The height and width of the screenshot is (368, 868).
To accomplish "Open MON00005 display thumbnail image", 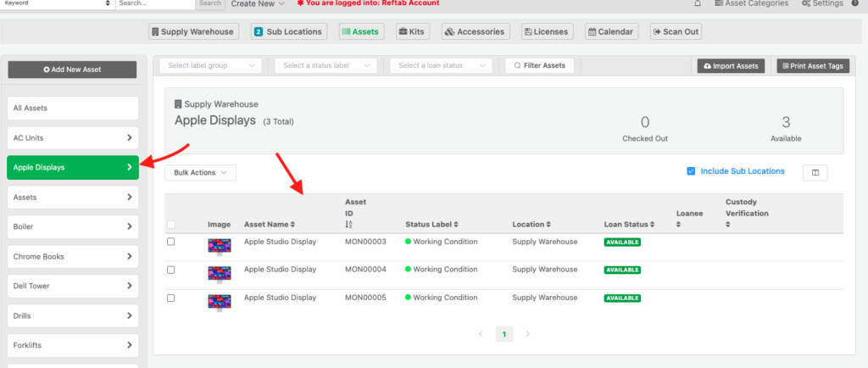I will tap(220, 304).
